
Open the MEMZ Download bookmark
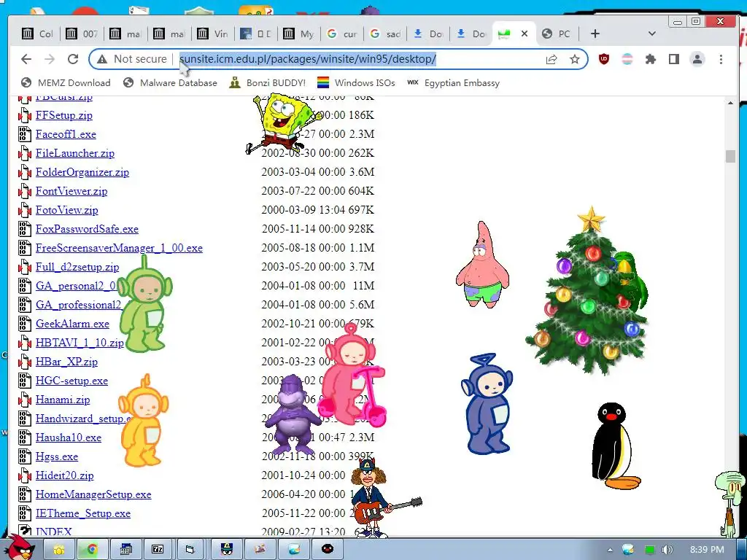[x=66, y=83]
